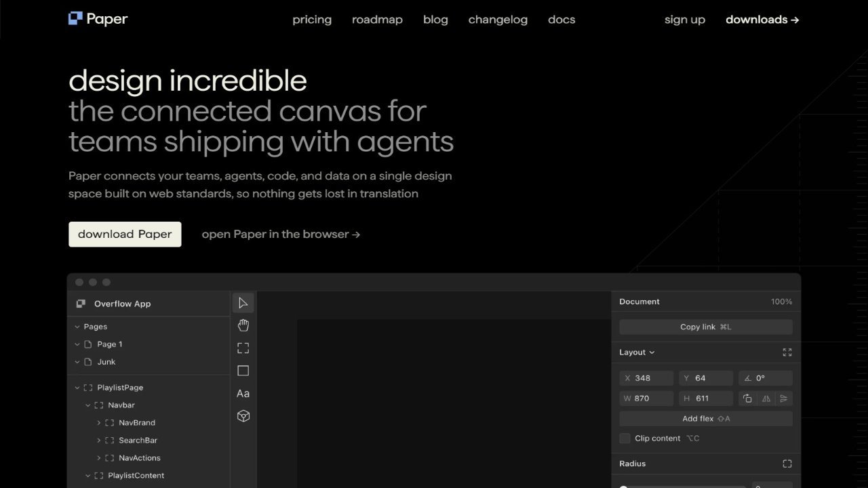
Task: Click the Y position field showing 64
Action: click(x=706, y=378)
